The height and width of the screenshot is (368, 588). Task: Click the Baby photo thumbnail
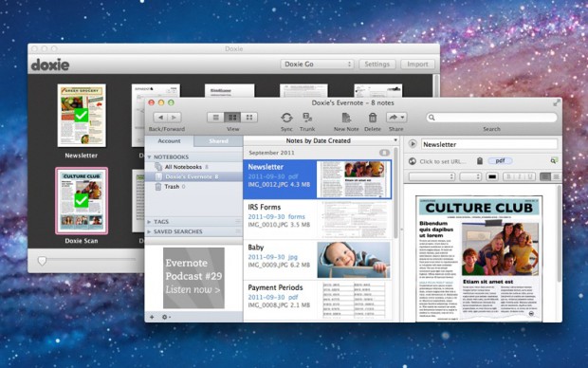(354, 260)
